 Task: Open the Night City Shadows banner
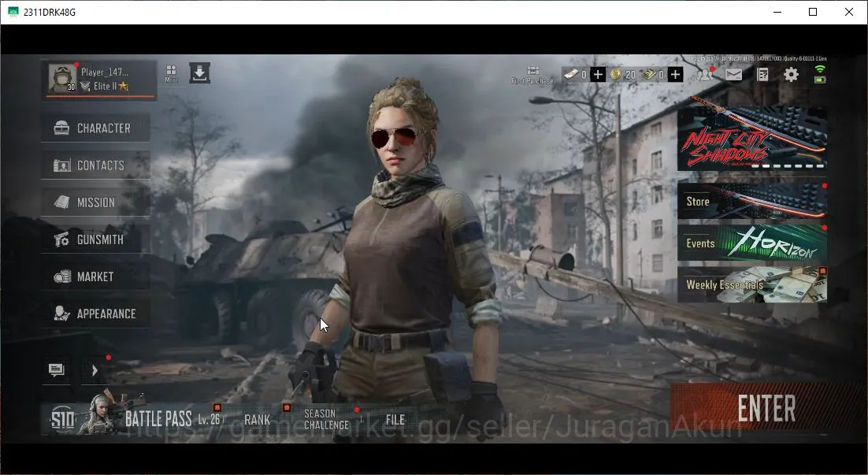click(x=752, y=139)
